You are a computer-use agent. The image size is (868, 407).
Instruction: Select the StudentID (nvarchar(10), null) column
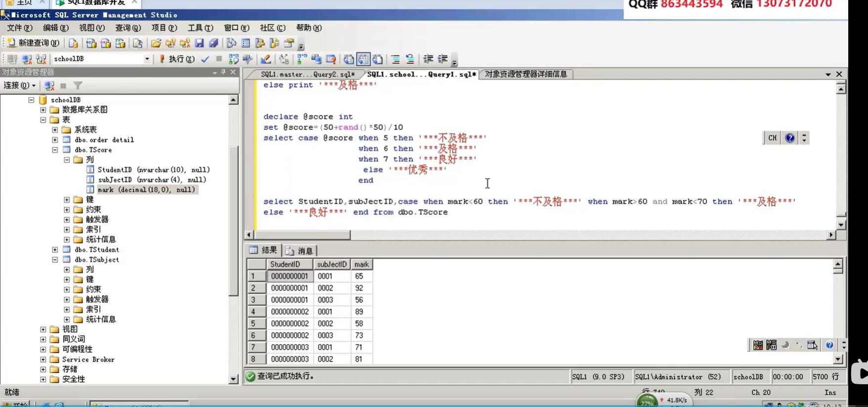(x=154, y=170)
